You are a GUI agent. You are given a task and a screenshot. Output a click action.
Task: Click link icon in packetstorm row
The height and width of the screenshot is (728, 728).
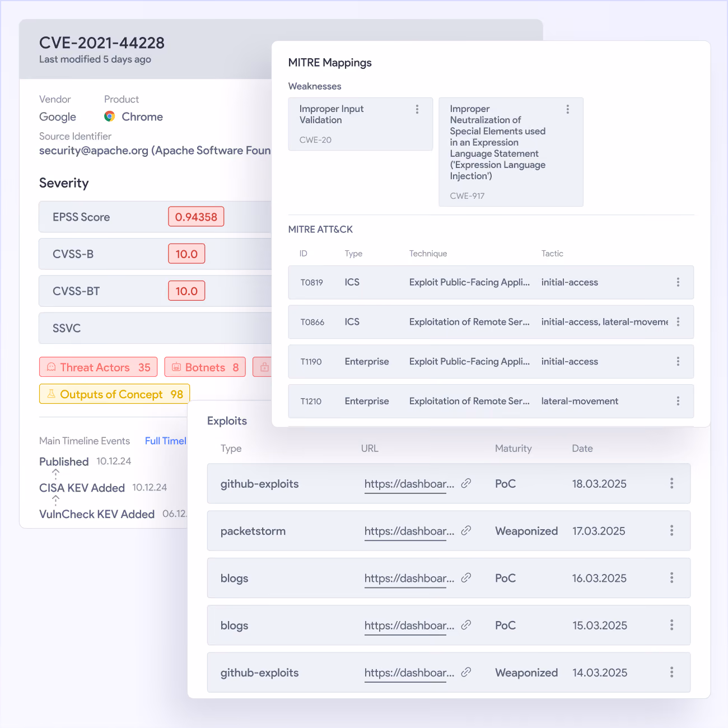[466, 530]
